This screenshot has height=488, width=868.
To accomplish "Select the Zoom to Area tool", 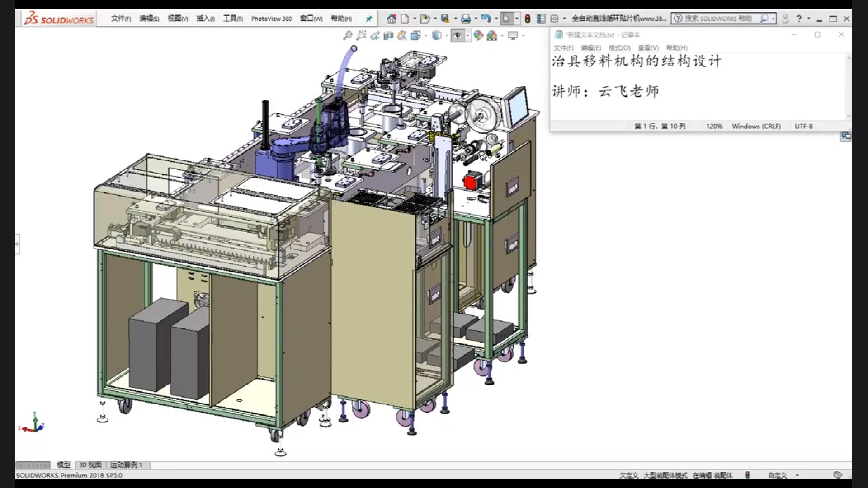I will click(x=361, y=35).
